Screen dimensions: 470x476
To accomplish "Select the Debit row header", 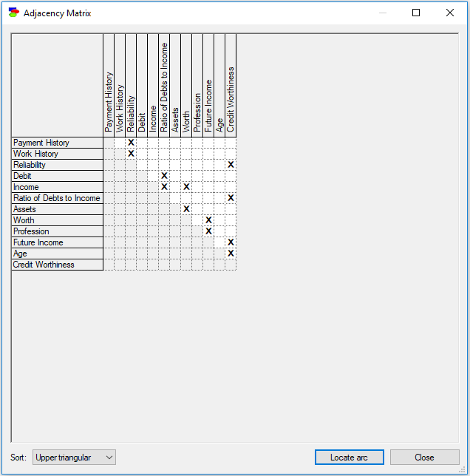I will point(58,176).
